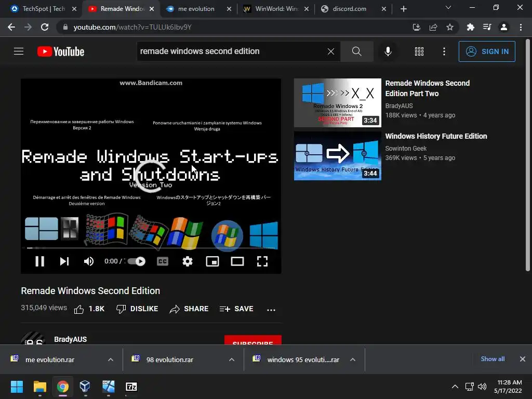Open the me evolution.rar downloaded file
Viewport: 532px width, 399px height.
click(x=50, y=360)
